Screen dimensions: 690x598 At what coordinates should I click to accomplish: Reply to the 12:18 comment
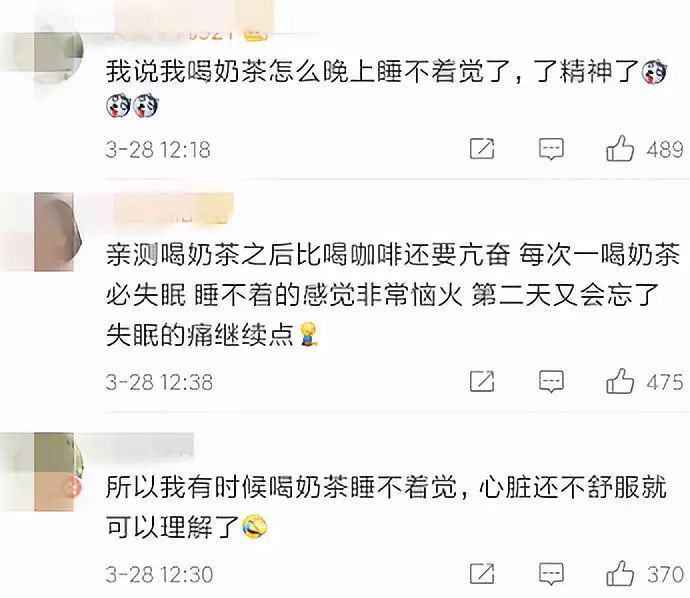[551, 149]
